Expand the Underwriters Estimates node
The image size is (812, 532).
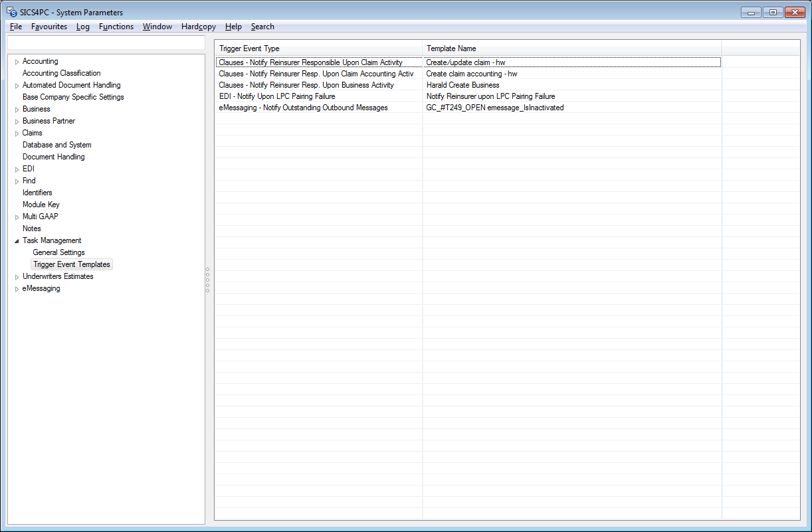pos(17,277)
